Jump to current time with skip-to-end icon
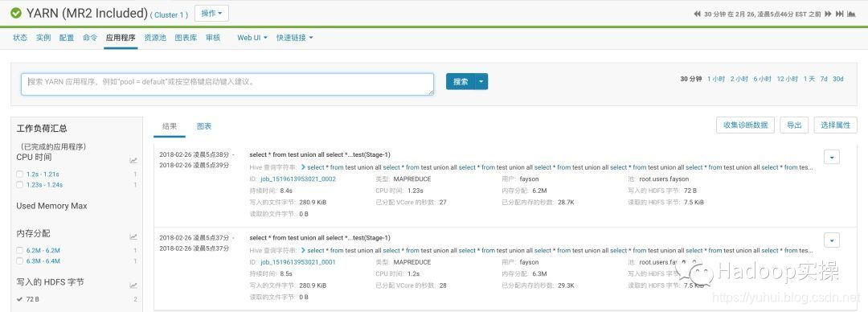 click(839, 14)
